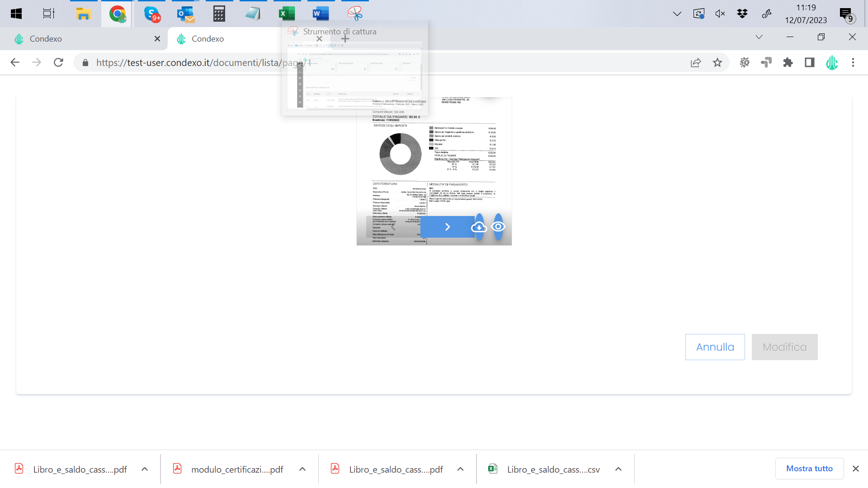
Task: Toggle muted volume icon in system tray
Action: tap(720, 14)
